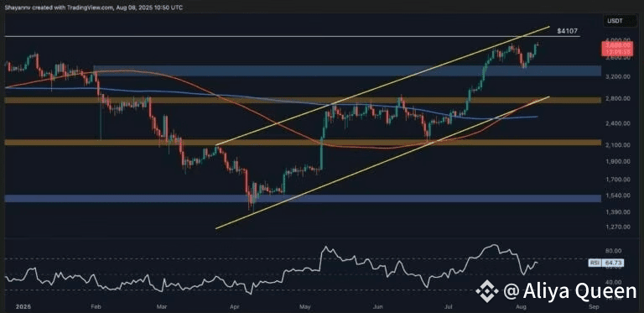Click the May time axis label
Viewport: 644px width, 313px height.
pyautogui.click(x=305, y=307)
